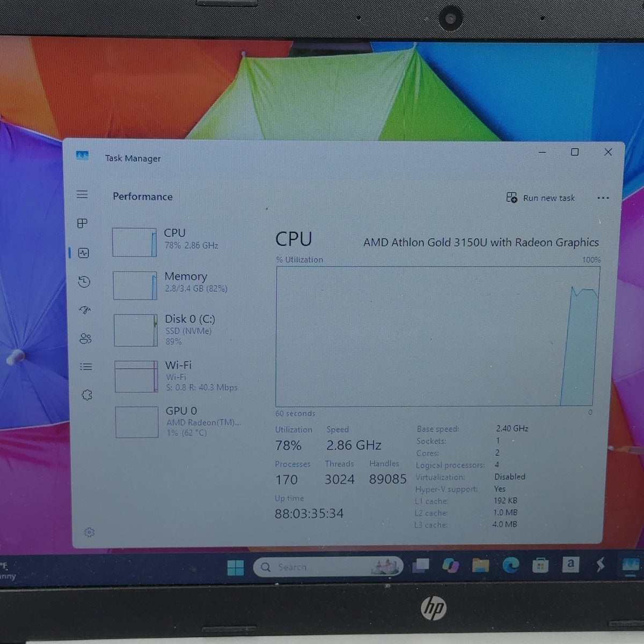Click the threads count 3024

[339, 479]
